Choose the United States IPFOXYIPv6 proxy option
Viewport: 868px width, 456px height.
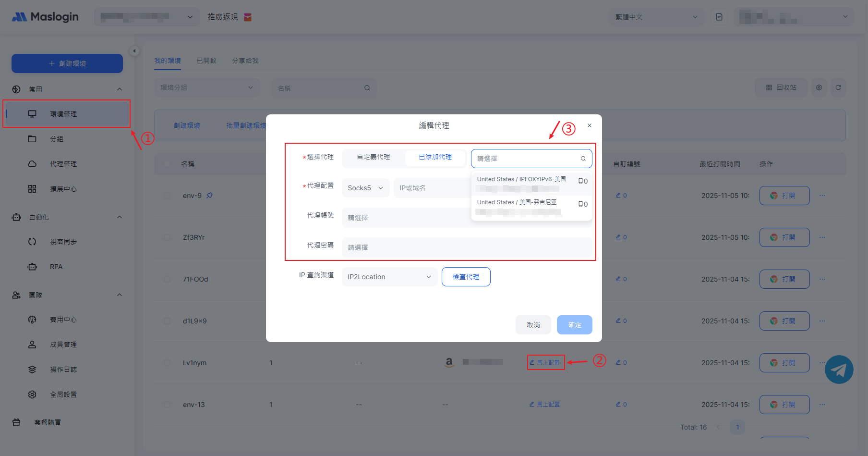pos(521,183)
